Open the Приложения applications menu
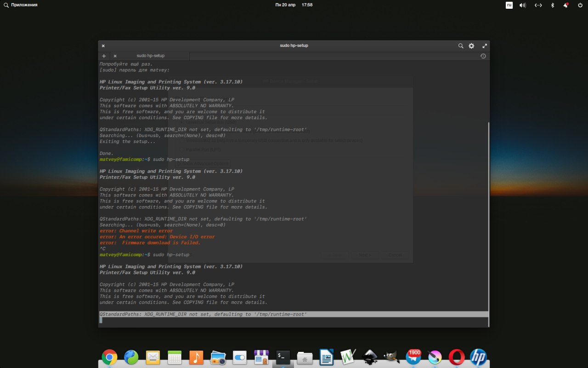 coord(21,5)
